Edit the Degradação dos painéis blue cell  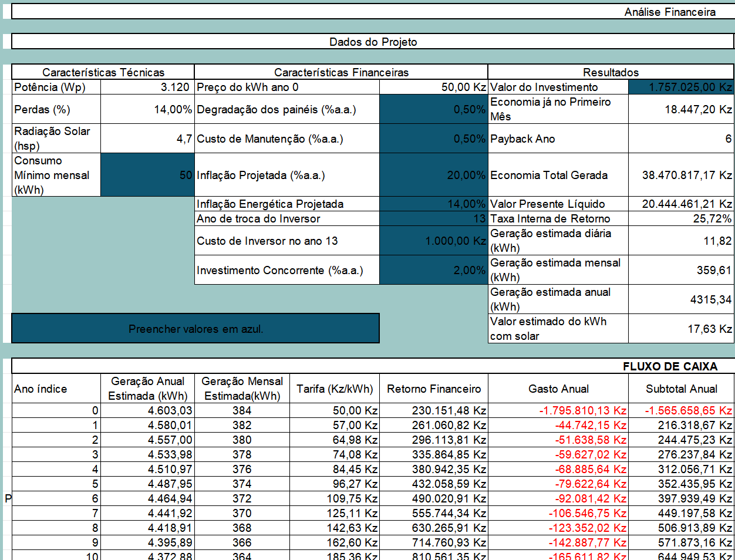(x=434, y=109)
